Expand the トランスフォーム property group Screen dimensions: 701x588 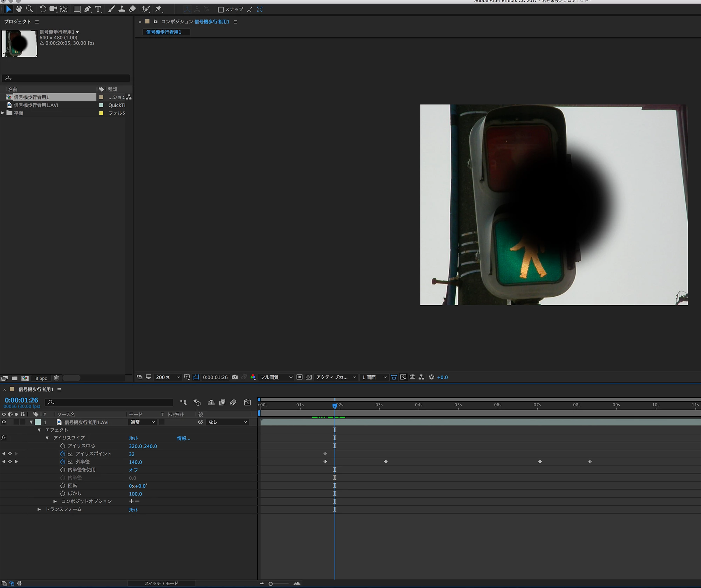39,509
